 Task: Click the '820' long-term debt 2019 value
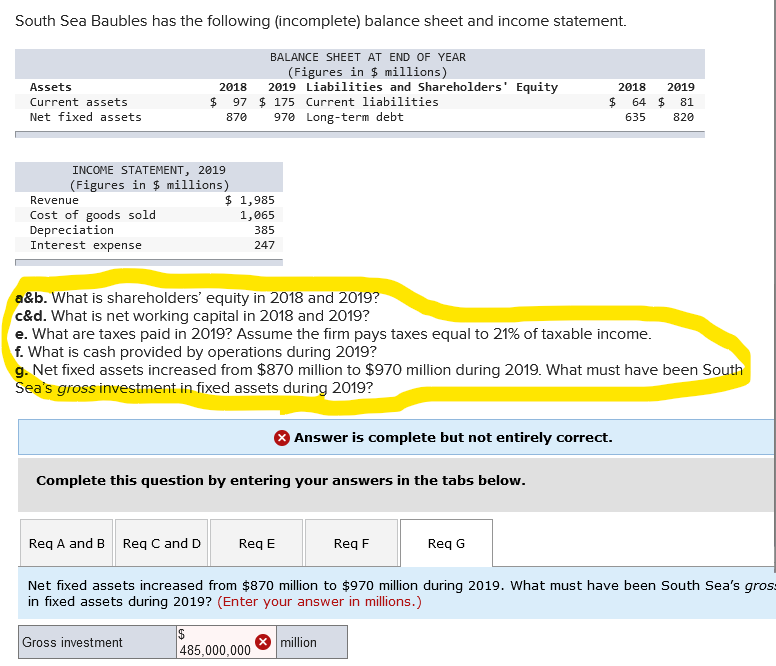click(683, 117)
